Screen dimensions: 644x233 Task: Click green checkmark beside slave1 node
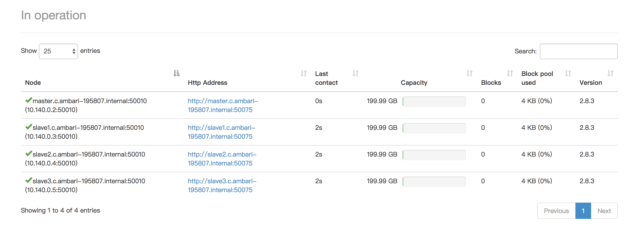click(29, 127)
